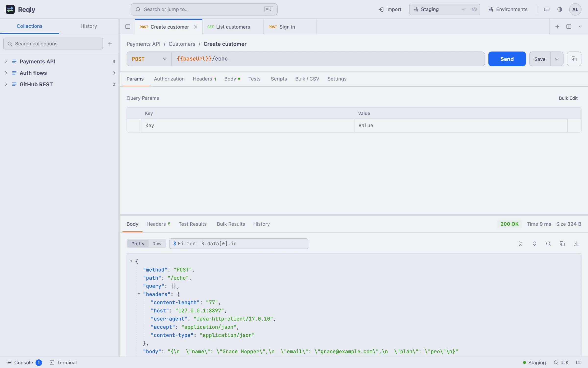588x368 pixels.
Task: Open the request Settings tab
Action: coord(337,79)
